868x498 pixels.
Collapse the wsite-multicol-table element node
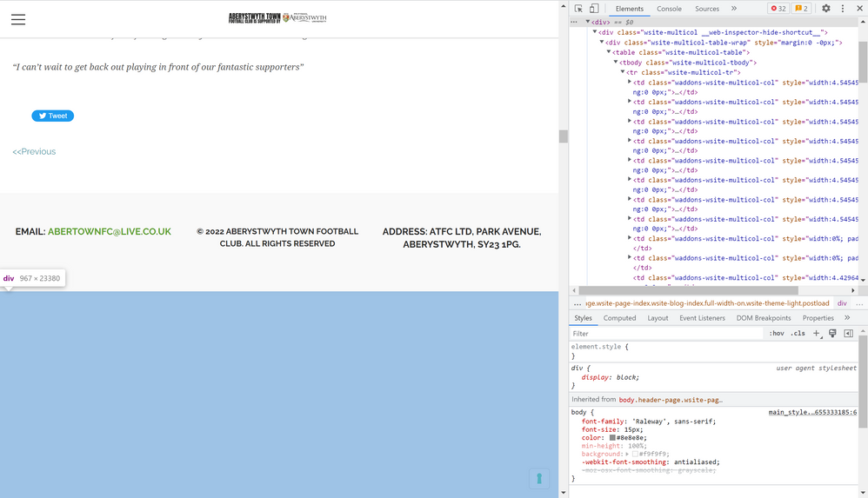pyautogui.click(x=609, y=53)
